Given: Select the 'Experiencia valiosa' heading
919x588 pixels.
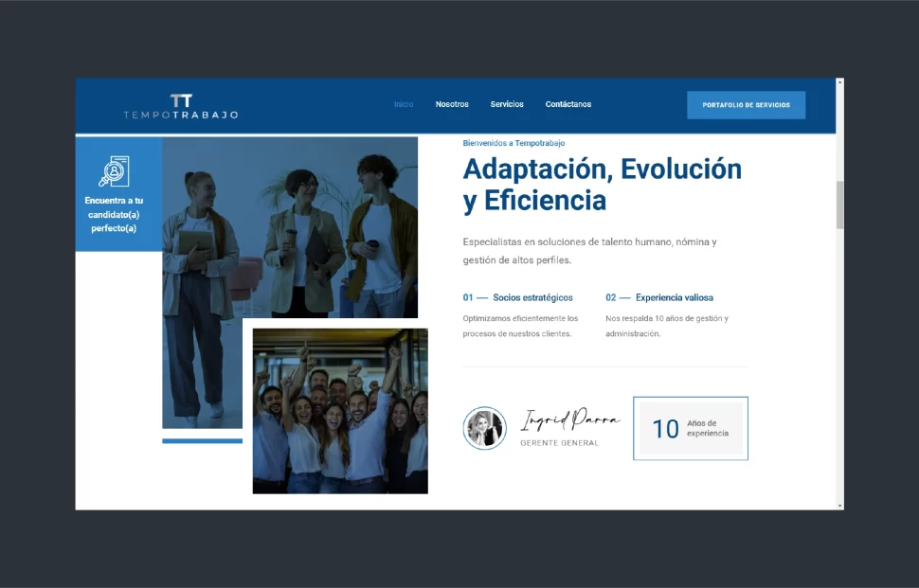Looking at the screenshot, I should [x=674, y=297].
